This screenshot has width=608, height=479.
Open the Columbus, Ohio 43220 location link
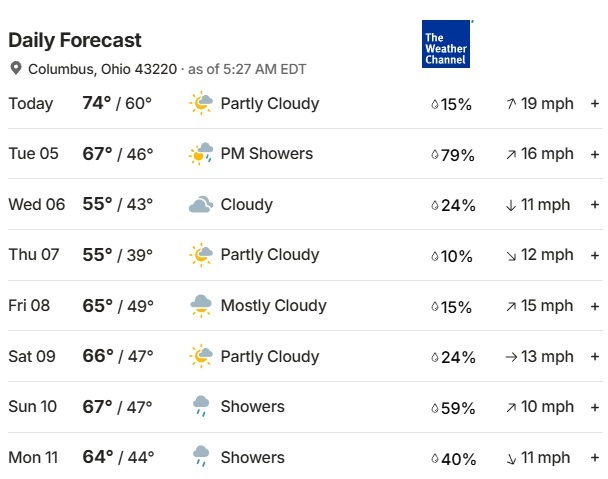click(x=102, y=69)
